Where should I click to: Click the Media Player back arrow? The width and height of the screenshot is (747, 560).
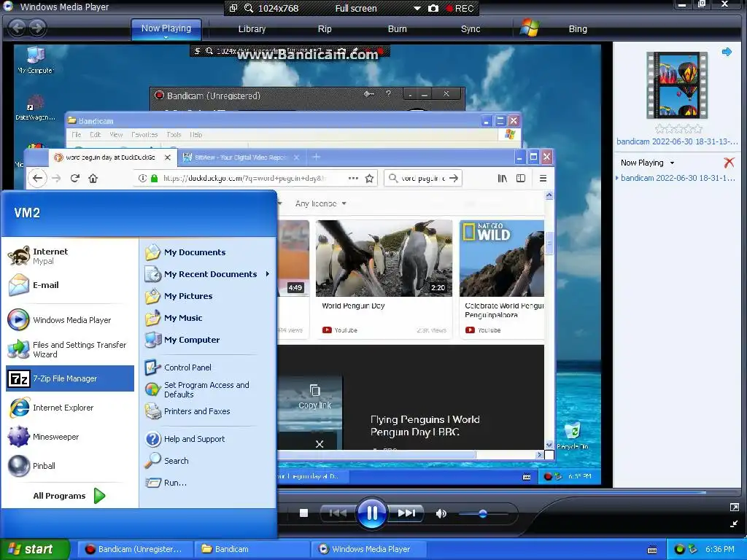[18, 28]
